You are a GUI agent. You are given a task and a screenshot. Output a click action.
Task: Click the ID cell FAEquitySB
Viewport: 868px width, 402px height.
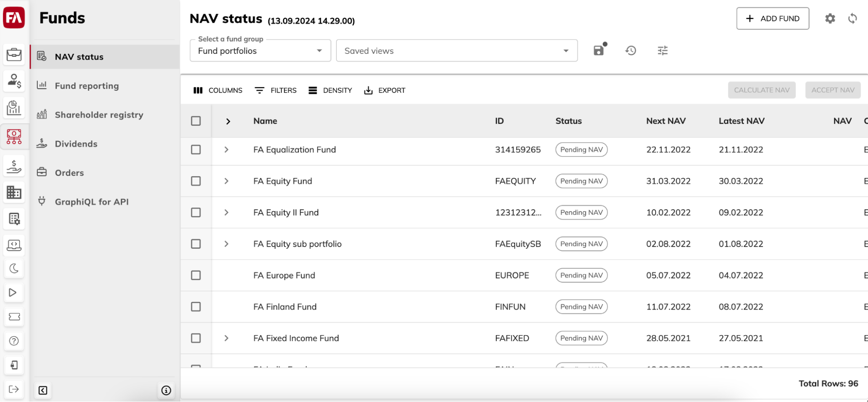518,244
